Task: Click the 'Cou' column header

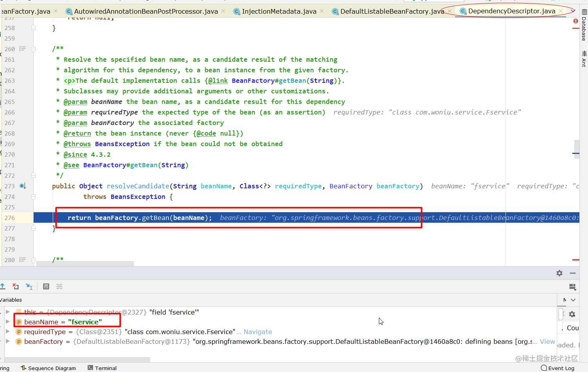Action: 573,328
